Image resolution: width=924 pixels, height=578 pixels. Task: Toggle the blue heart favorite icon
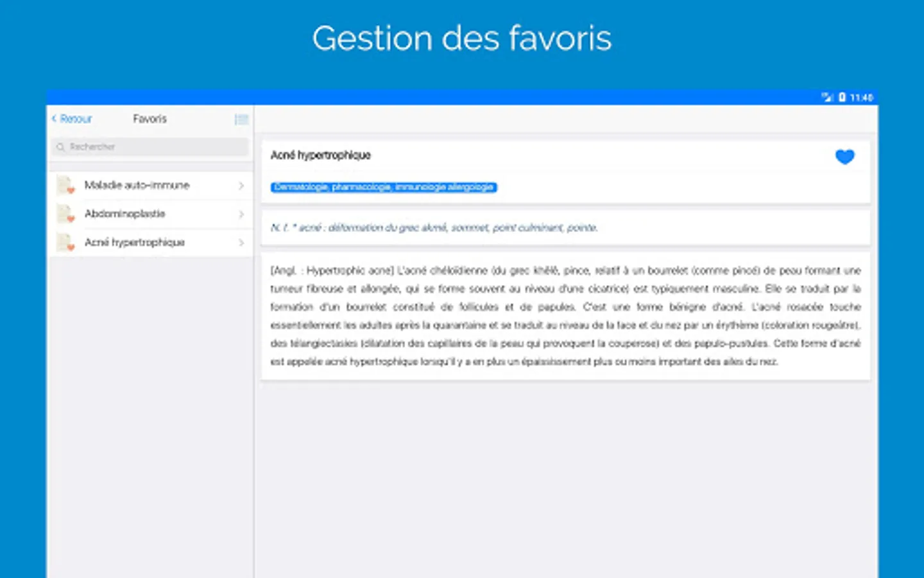point(844,156)
